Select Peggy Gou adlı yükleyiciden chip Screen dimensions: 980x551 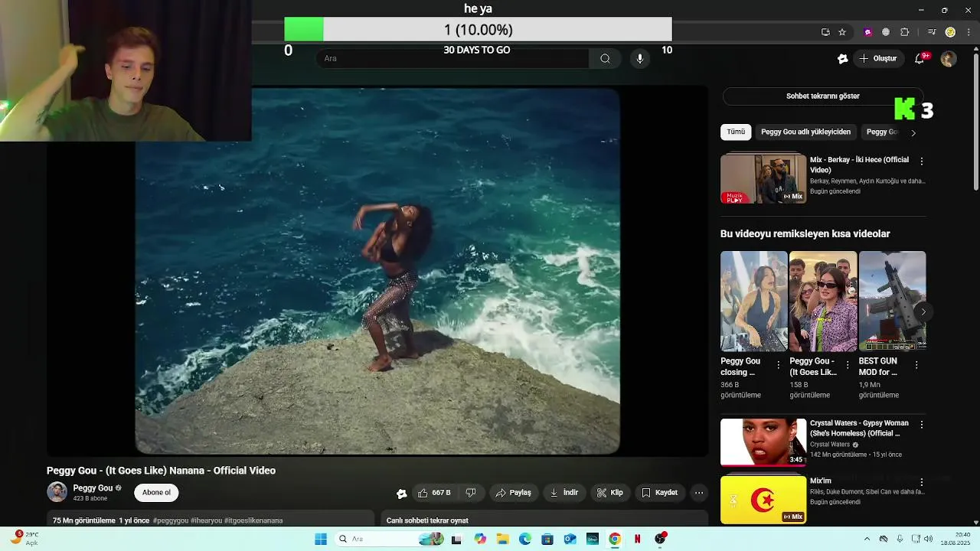click(805, 132)
